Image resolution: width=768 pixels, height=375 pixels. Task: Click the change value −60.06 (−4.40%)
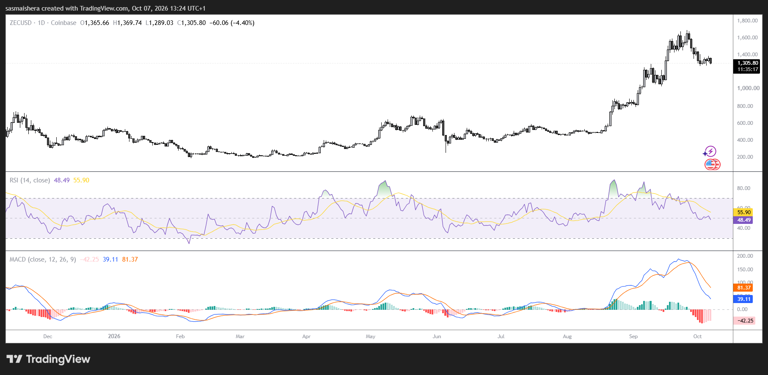coord(231,23)
